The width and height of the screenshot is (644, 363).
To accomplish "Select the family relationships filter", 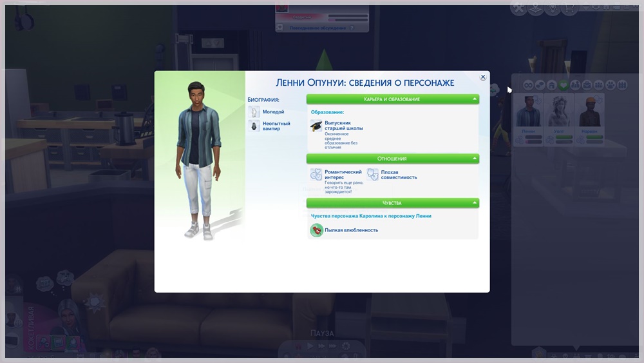I will 575,85.
